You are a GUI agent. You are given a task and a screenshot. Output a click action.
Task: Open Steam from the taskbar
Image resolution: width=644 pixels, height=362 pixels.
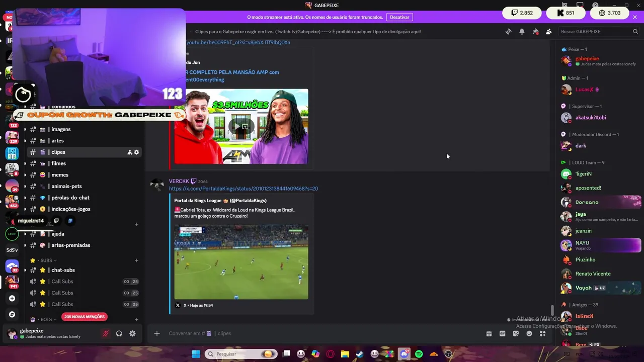tap(359, 354)
